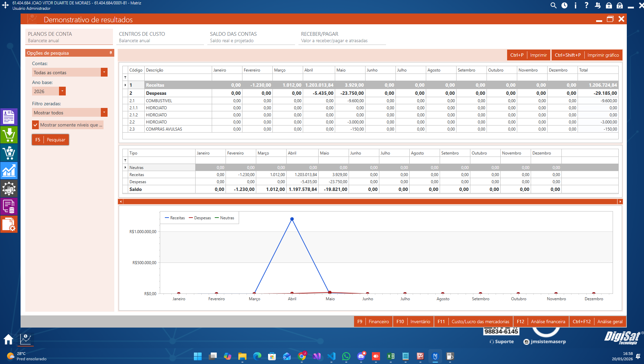Select the COMPRAS AVULSAS account row
Viewport: 644px width, 364px height.
371,129
